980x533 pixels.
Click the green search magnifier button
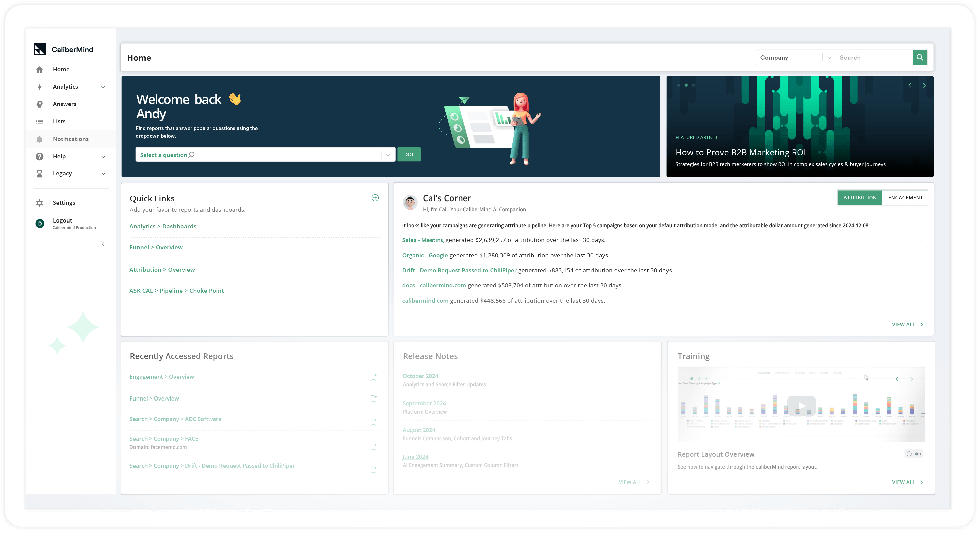(919, 58)
